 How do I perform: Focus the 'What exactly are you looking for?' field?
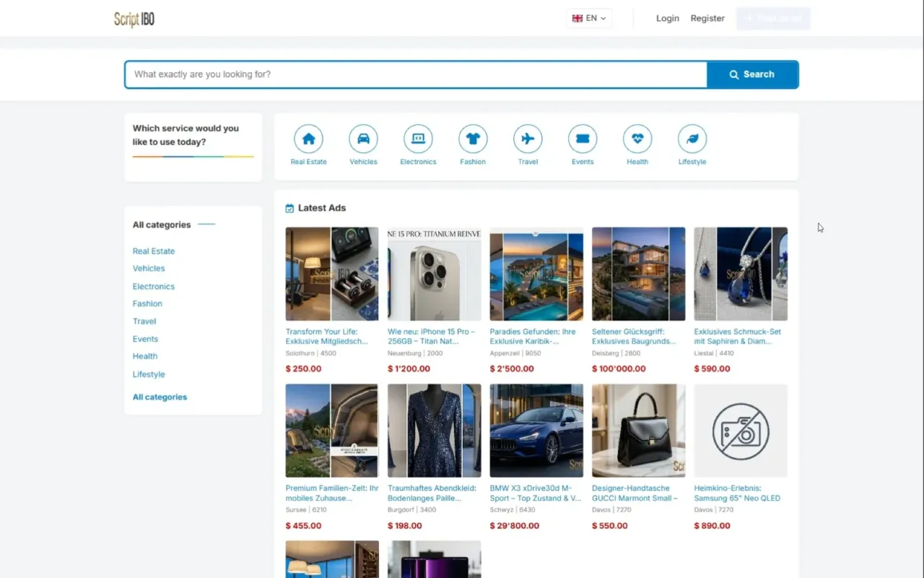coord(416,74)
